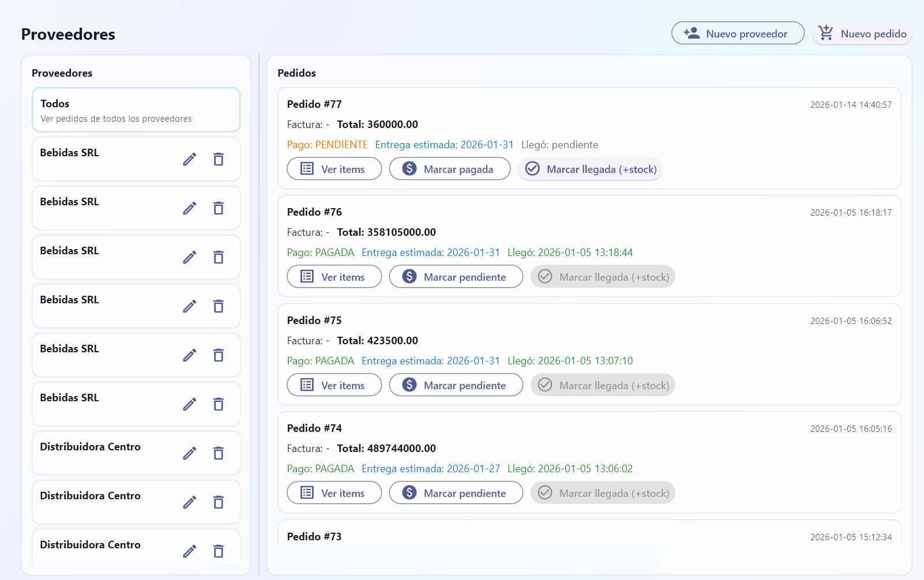This screenshot has width=924, height=580.
Task: Mark Pedido #76 as pending payment
Action: [x=456, y=277]
